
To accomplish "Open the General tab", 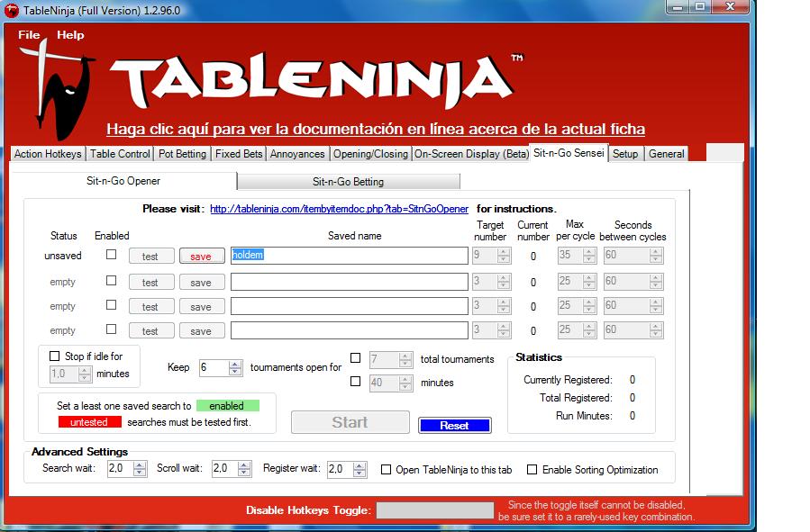I will [x=667, y=154].
